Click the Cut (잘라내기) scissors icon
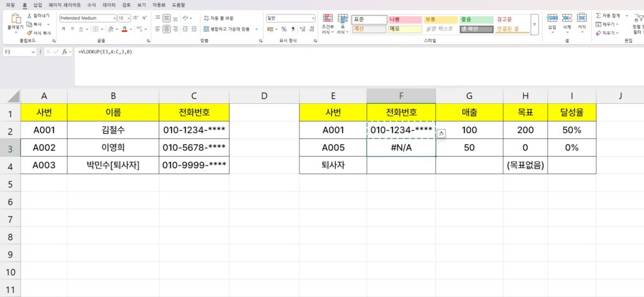644x297 pixels. click(30, 15)
